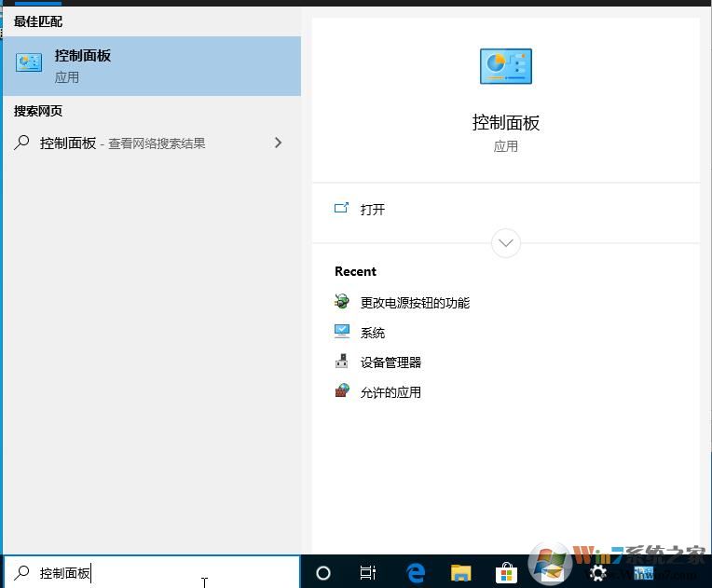Open recent item 允许的应用
The height and width of the screenshot is (588, 712).
pyautogui.click(x=390, y=392)
